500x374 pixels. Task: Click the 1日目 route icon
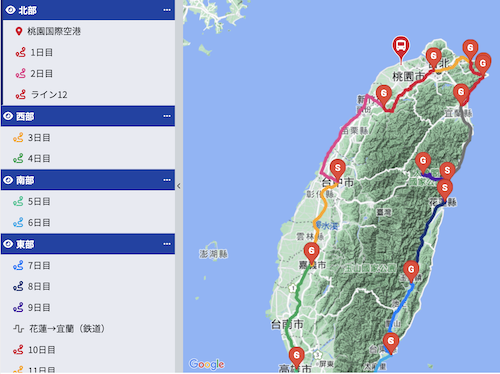[x=20, y=52]
